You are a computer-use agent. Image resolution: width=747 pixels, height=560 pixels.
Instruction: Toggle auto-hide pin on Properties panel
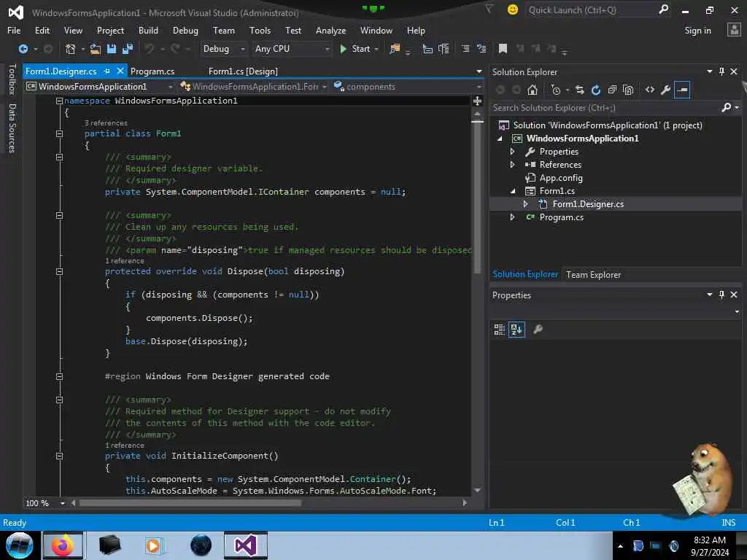click(x=721, y=295)
